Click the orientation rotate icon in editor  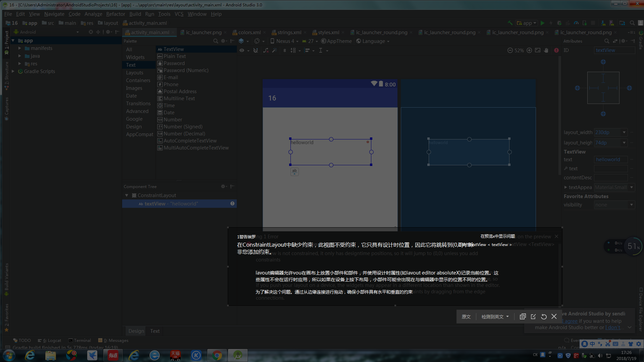(257, 41)
